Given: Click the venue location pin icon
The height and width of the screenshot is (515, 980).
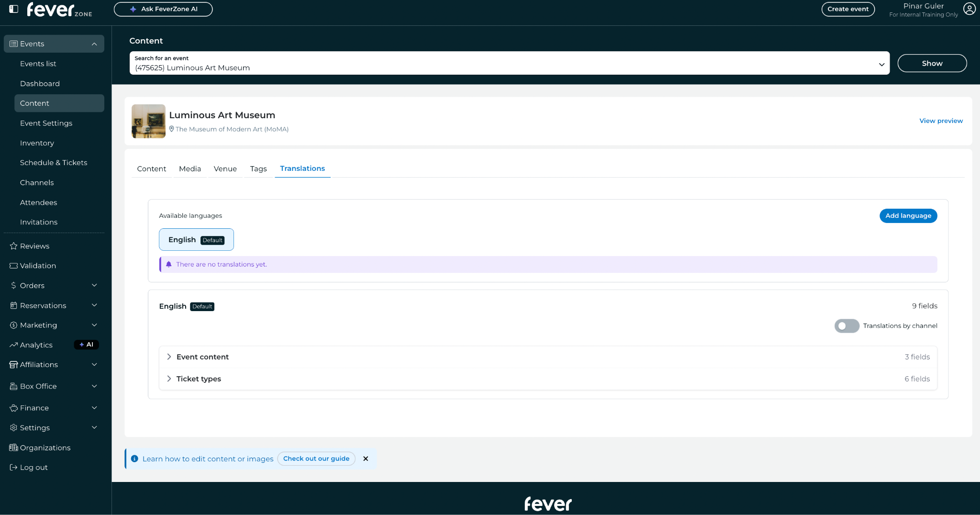Looking at the screenshot, I should 172,129.
